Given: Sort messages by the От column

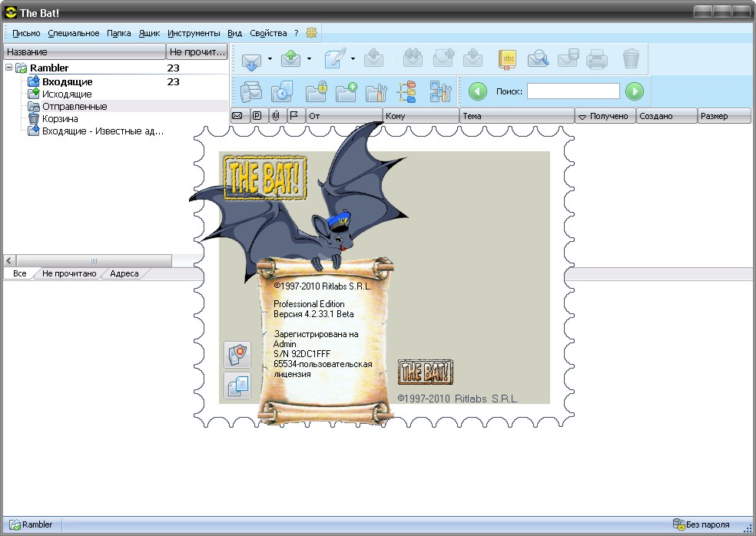Looking at the screenshot, I should pyautogui.click(x=343, y=116).
